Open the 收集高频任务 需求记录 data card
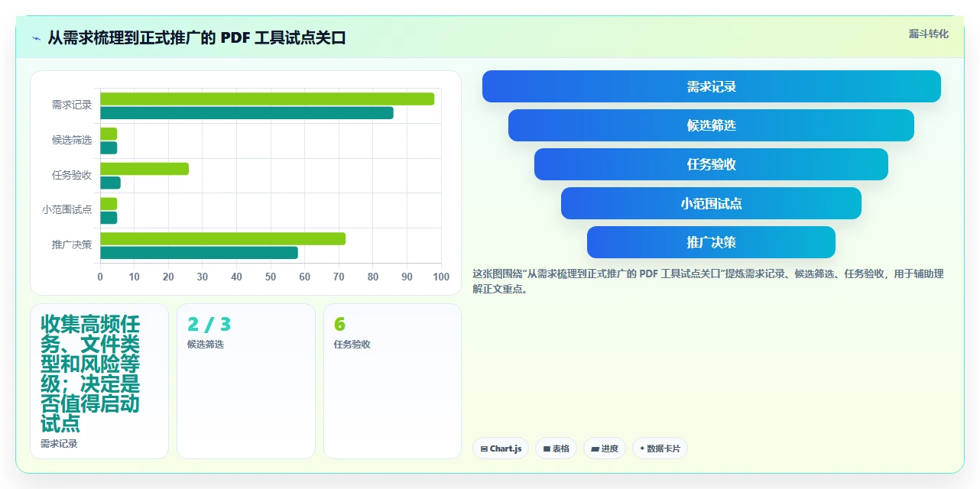This screenshot has width=980, height=489. [x=99, y=381]
